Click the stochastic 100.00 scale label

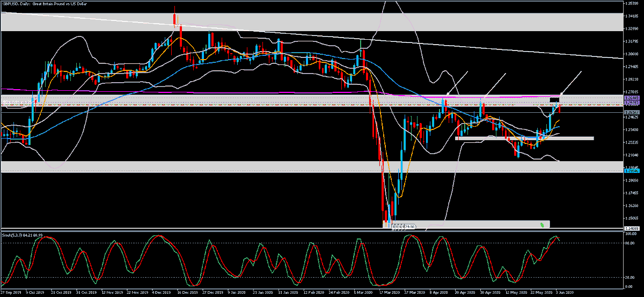click(631, 234)
